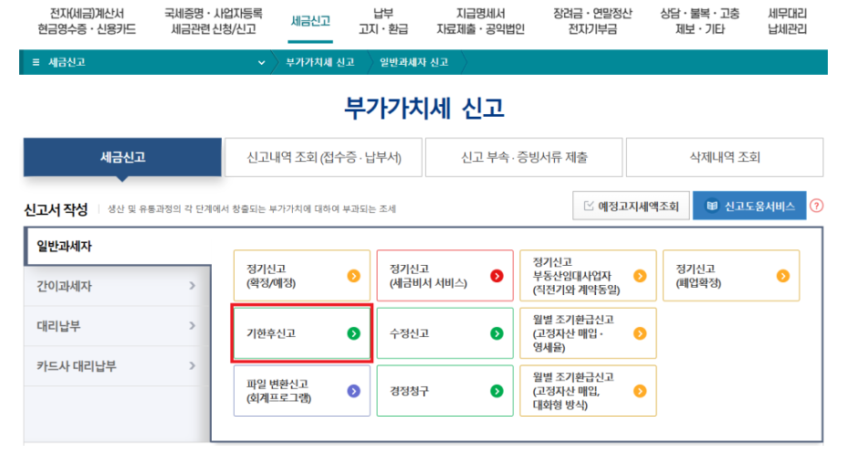Screen dimensions: 868x454
Task: Expand the 대리납부 chevron
Action: tap(192, 326)
